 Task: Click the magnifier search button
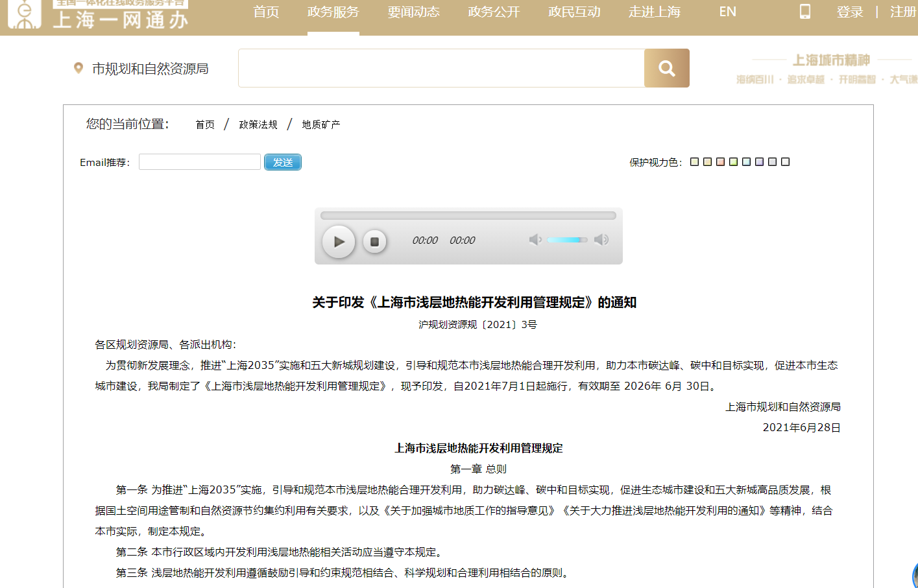pos(666,68)
